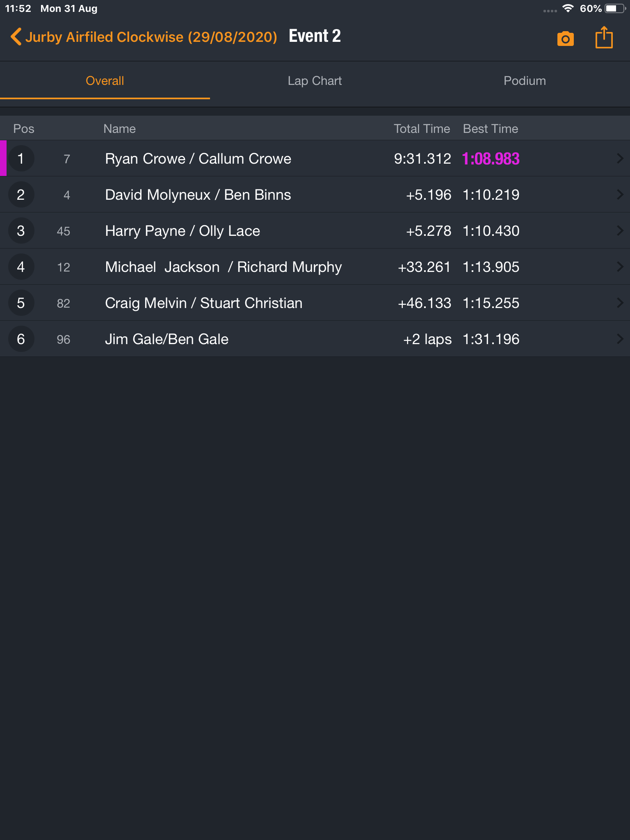
Task: Tap the purple fastest lap 1:08.983
Action: pos(491,159)
